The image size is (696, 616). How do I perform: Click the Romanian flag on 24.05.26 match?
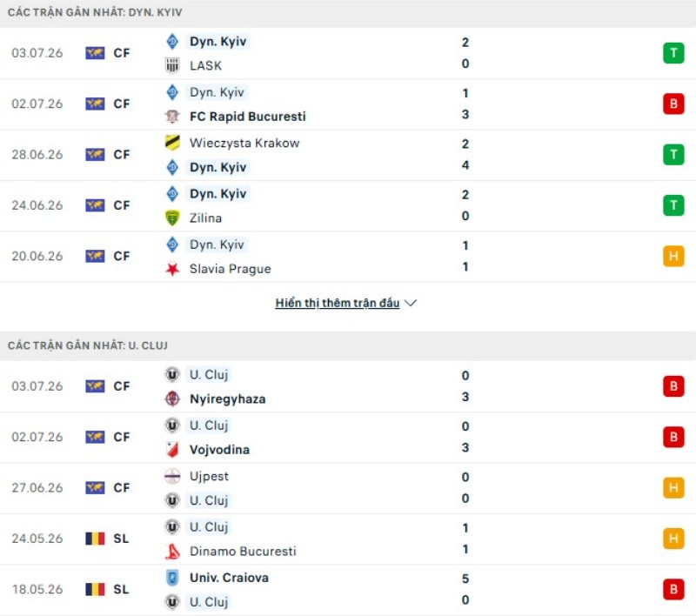95,539
